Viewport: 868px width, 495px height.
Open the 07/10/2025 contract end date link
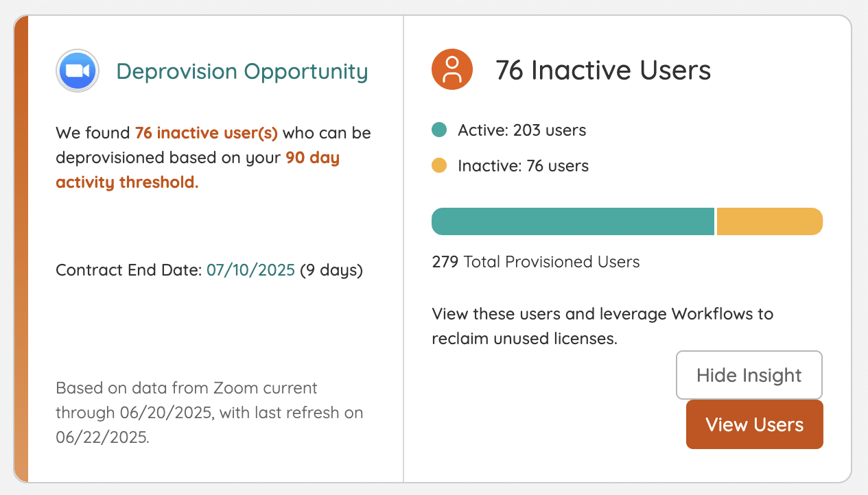pos(250,269)
